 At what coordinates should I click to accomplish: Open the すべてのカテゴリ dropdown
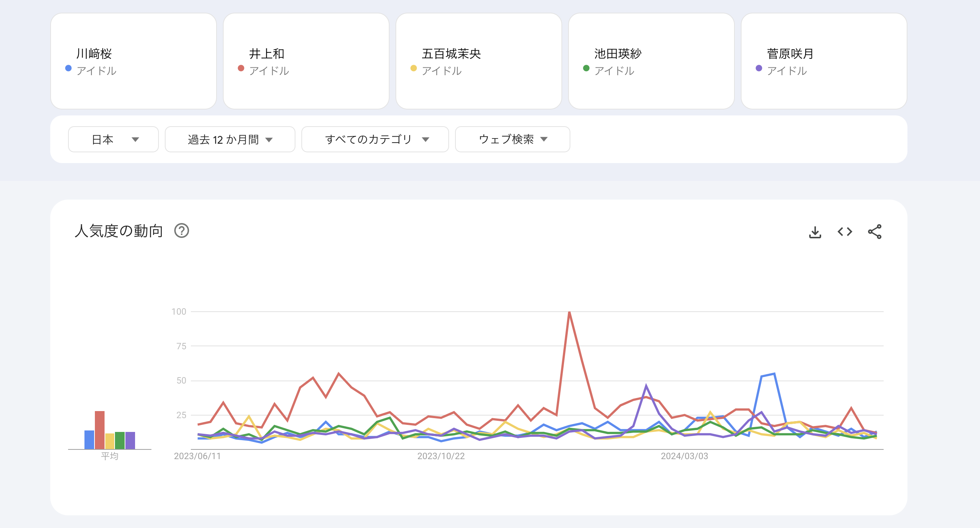pos(375,139)
